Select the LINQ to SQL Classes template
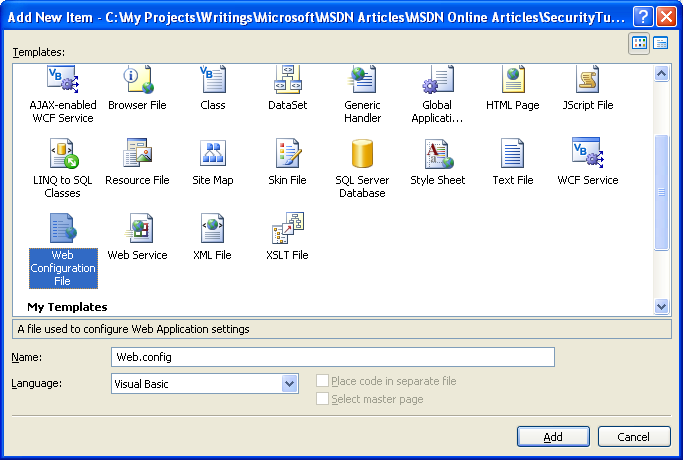683x460 pixels. (63, 169)
